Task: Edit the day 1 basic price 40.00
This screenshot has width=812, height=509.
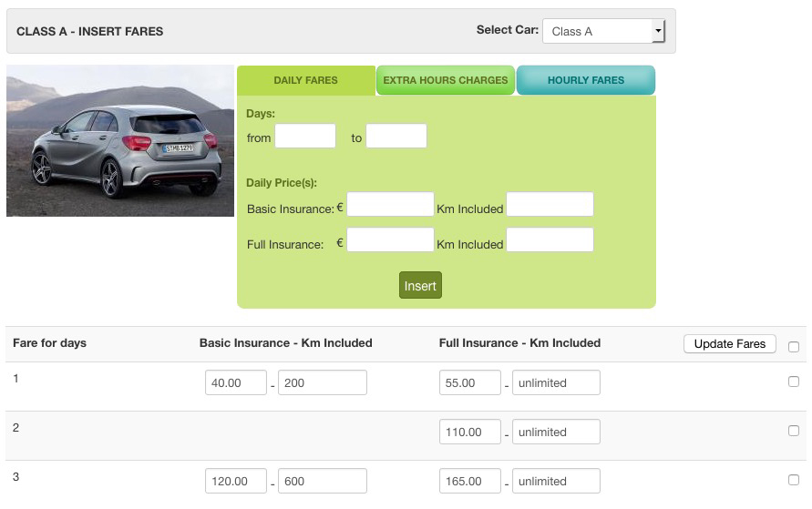Action: (x=236, y=382)
